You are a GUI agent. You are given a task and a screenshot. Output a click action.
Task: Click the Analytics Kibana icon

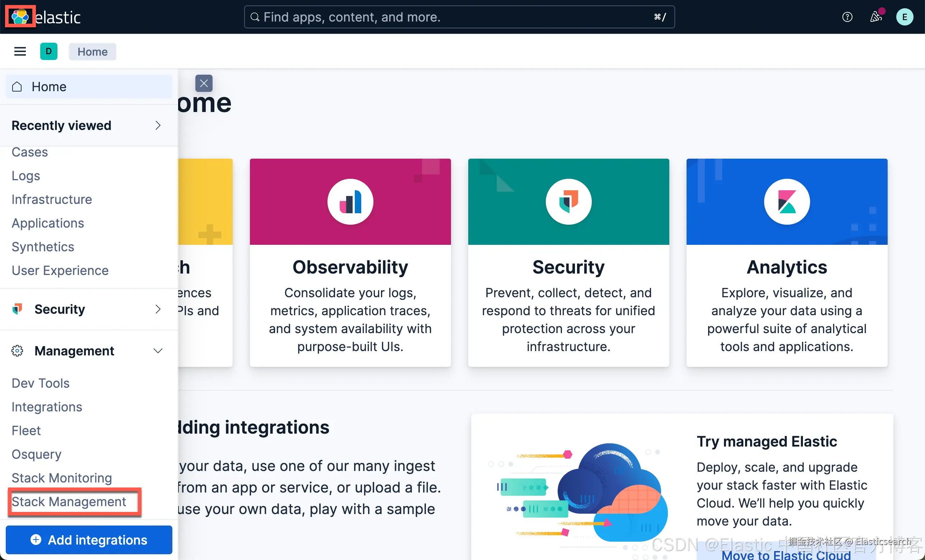[x=787, y=202]
